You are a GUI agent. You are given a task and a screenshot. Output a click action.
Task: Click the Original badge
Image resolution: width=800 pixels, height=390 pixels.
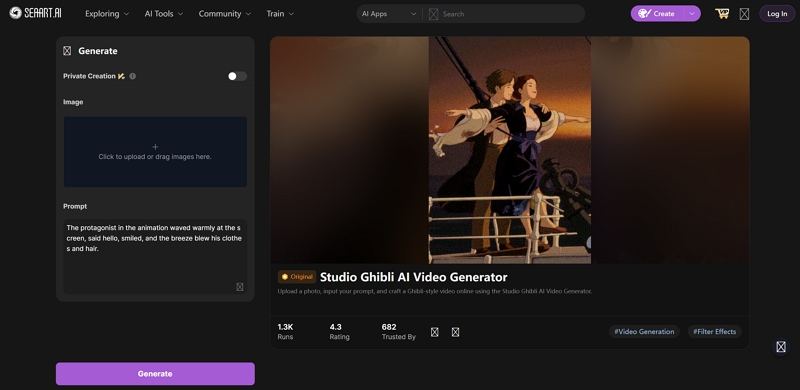297,277
